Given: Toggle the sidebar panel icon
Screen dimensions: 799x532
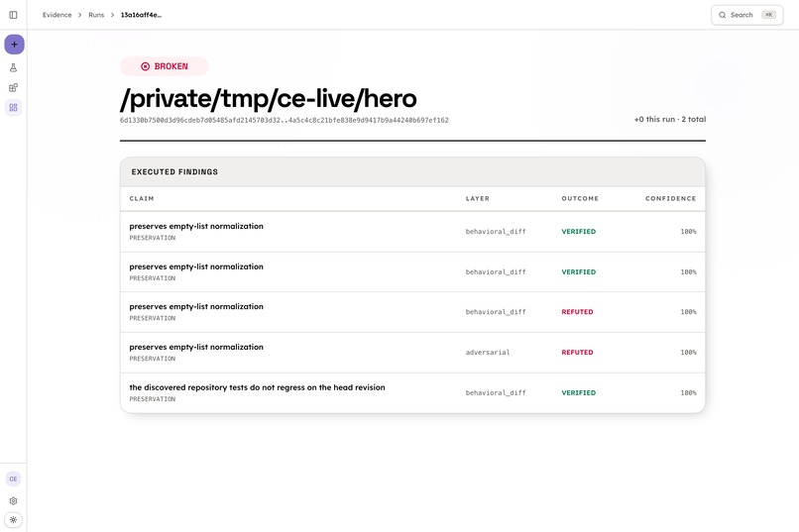Looking at the screenshot, I should click(13, 15).
